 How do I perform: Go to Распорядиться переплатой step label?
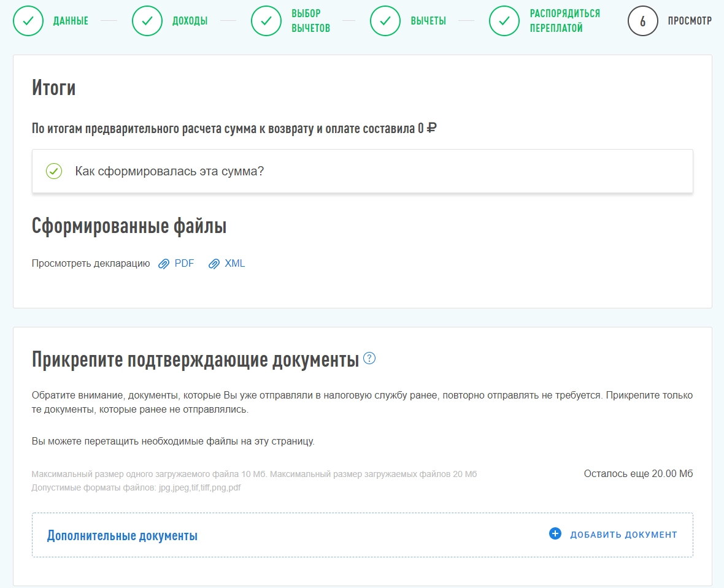(x=564, y=21)
